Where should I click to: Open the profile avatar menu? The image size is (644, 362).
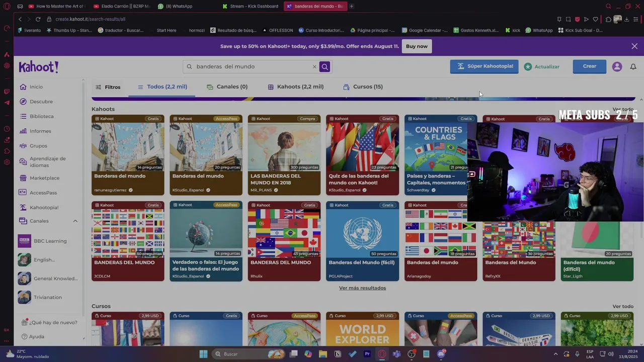pos(617,66)
